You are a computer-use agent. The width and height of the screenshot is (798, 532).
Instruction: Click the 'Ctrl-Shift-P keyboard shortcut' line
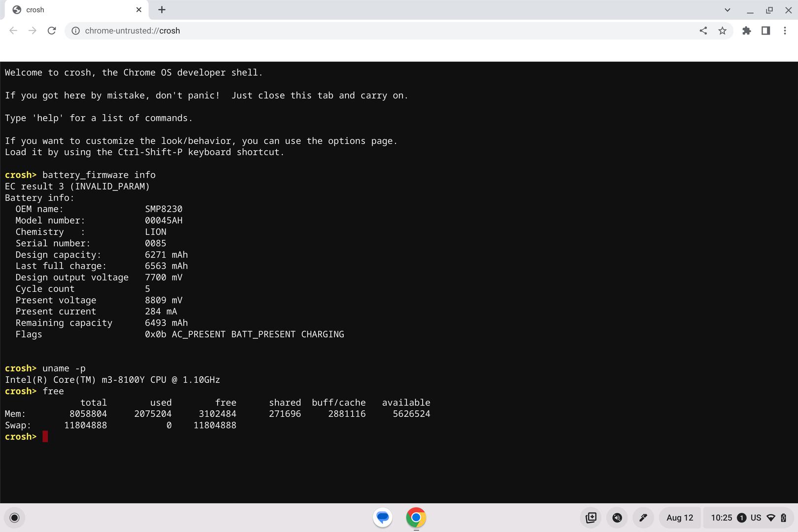[144, 152]
